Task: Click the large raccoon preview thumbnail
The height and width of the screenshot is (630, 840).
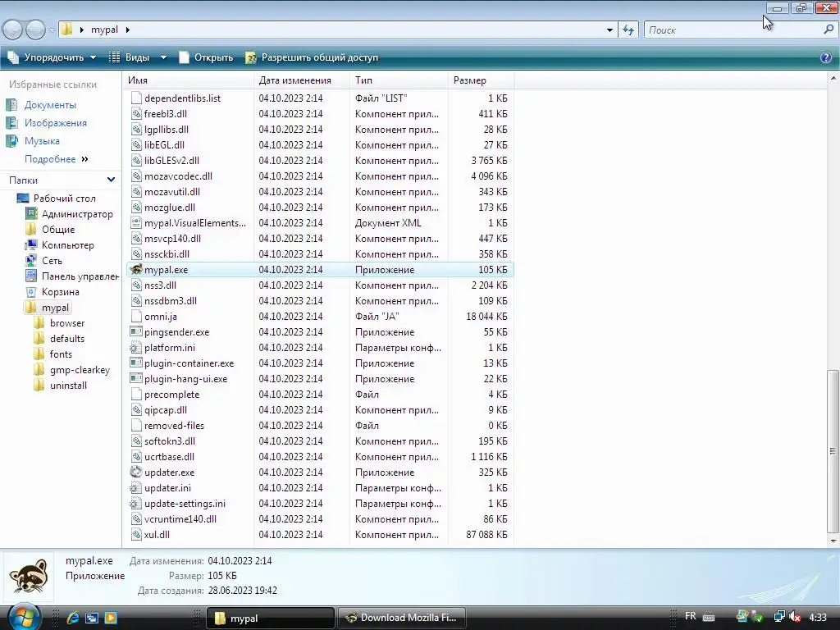Action: point(29,577)
